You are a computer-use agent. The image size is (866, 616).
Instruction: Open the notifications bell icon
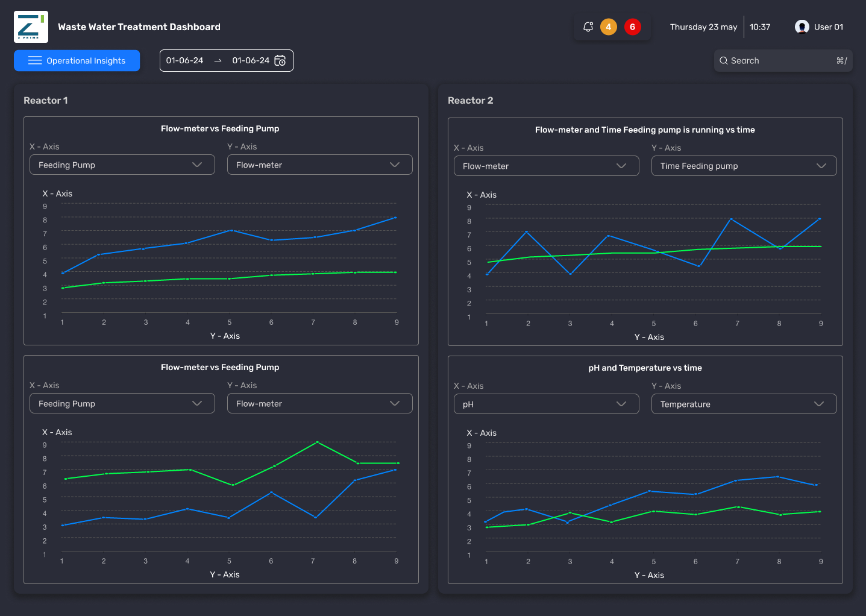588,27
